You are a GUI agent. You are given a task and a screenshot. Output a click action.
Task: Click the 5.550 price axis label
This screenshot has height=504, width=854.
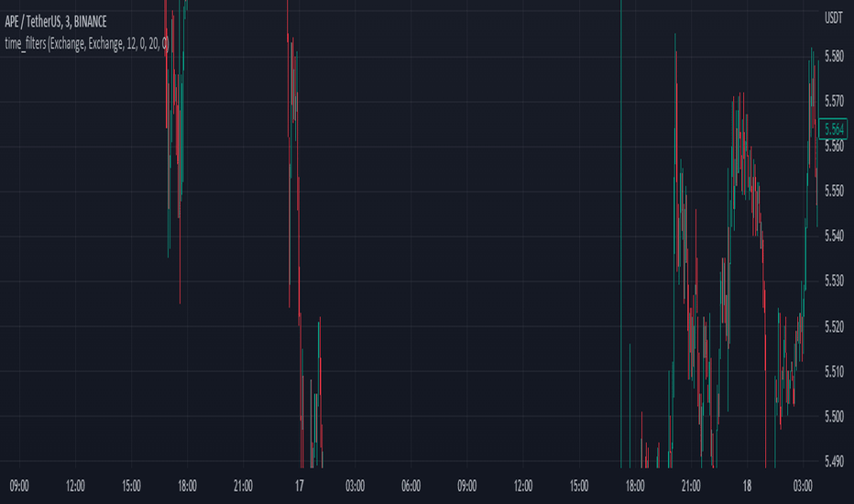pyautogui.click(x=834, y=191)
